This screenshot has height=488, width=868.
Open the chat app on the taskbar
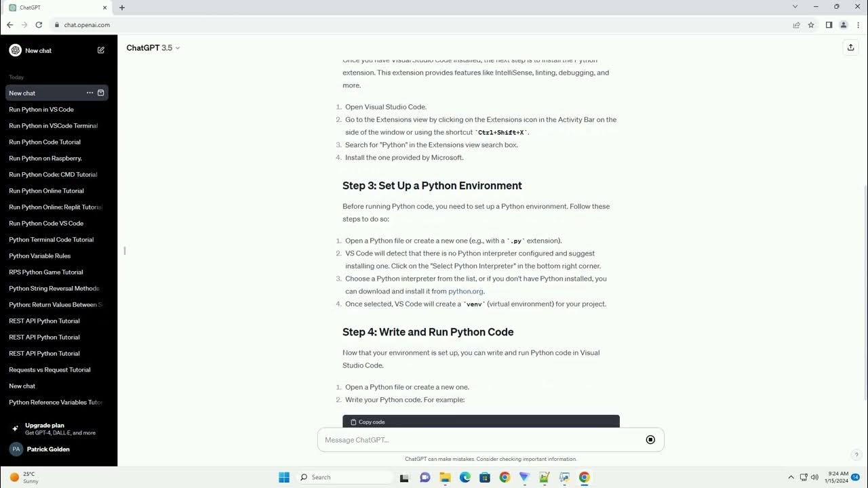click(x=425, y=477)
